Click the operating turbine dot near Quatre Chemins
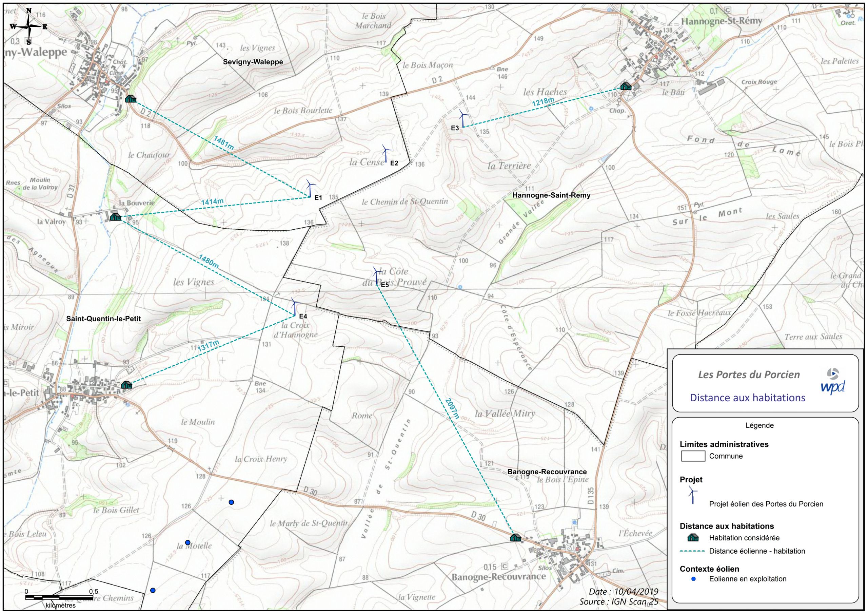This screenshot has width=868, height=614. pos(153,590)
